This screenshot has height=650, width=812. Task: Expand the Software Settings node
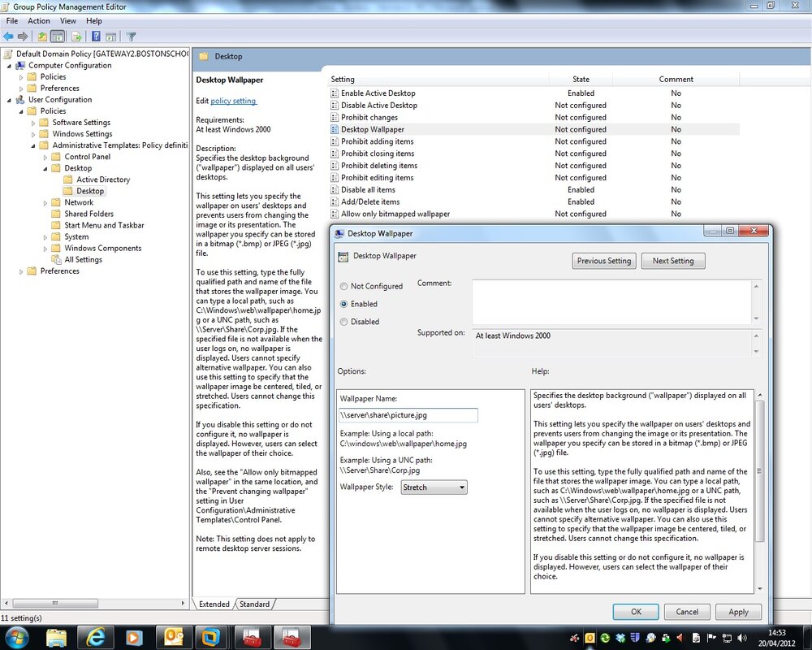(33, 123)
